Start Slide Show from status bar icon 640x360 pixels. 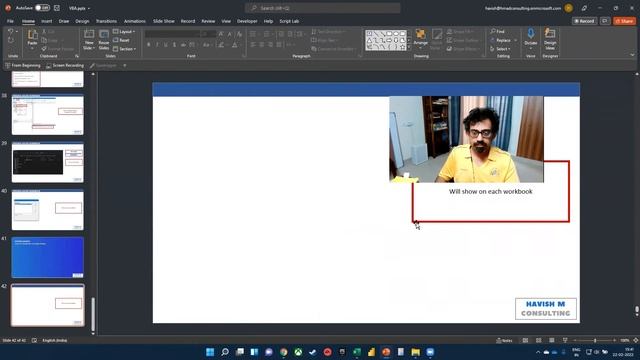tap(565, 340)
